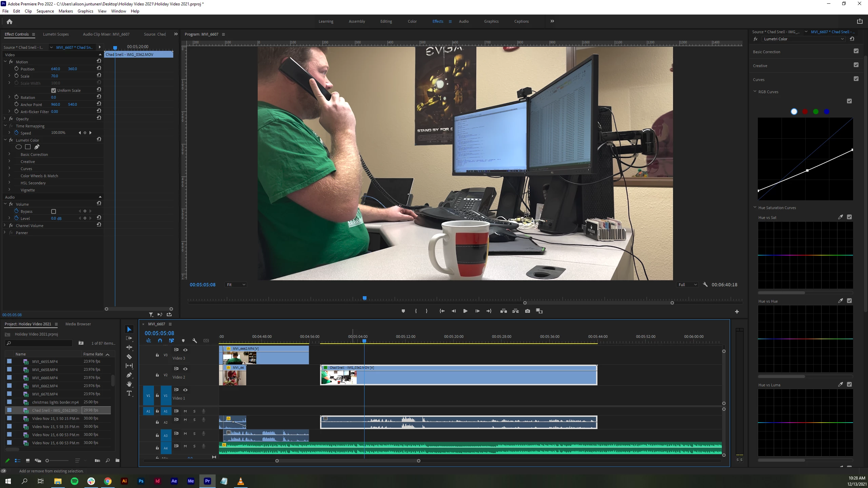Screen dimensions: 868x488
Task: Select the Type tool
Action: [129, 393]
